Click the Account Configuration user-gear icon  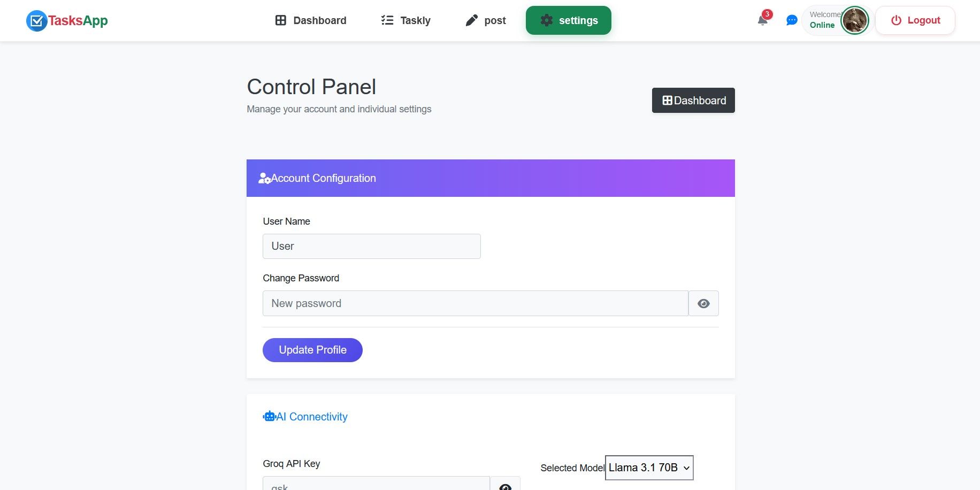264,179
